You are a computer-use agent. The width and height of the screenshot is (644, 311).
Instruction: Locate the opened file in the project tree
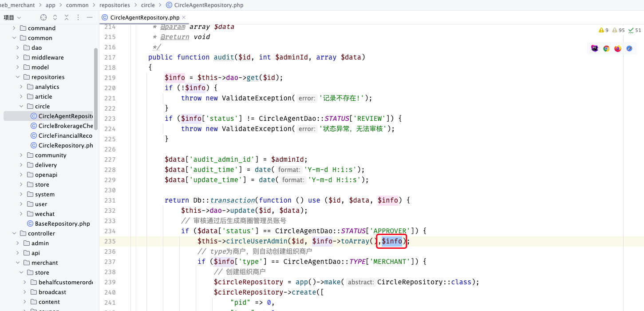(43, 17)
